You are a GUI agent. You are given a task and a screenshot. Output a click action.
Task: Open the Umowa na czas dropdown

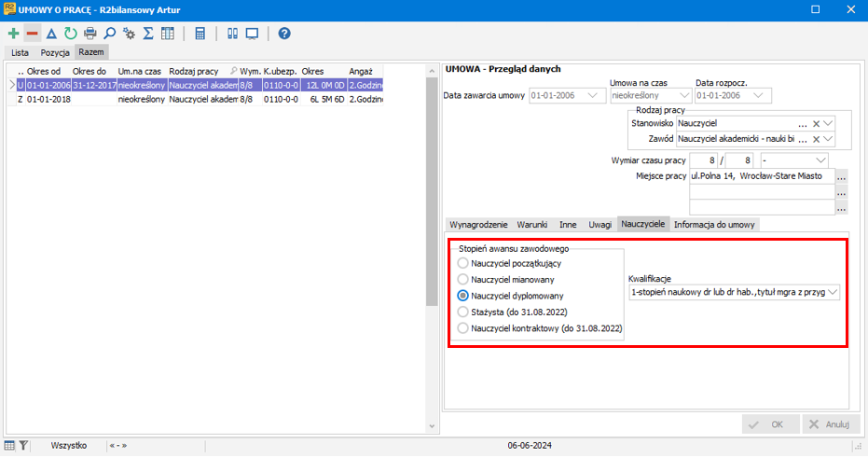[684, 95]
